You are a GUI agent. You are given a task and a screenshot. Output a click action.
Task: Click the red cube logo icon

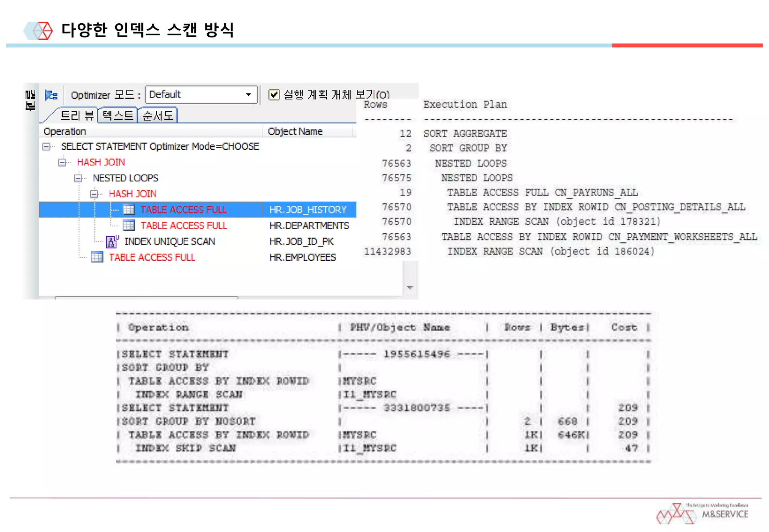pyautogui.click(x=42, y=30)
